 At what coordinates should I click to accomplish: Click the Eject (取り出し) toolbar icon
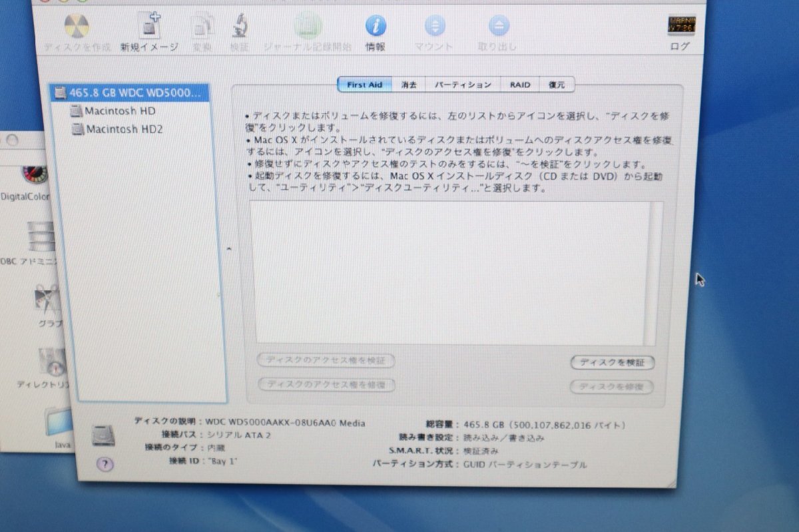498,27
